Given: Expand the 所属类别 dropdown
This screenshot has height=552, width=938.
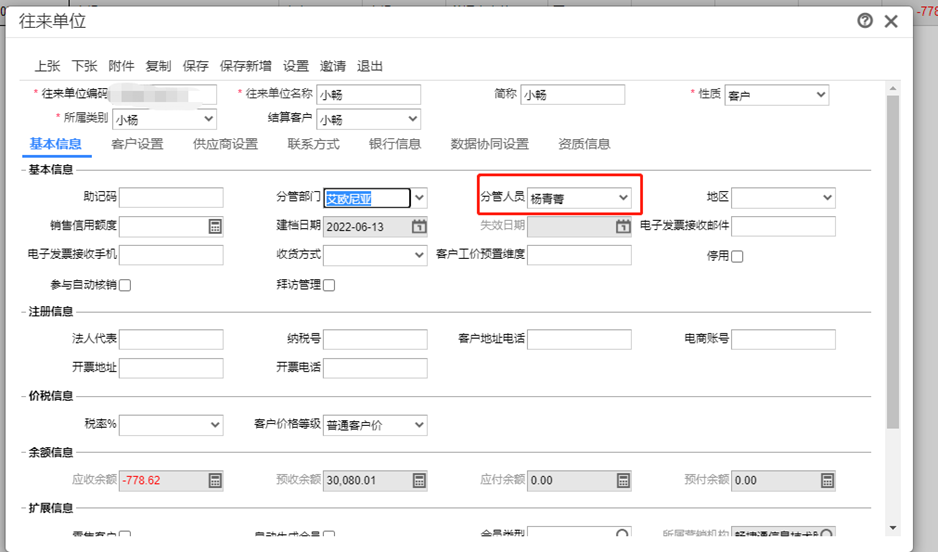Looking at the screenshot, I should 209,118.
